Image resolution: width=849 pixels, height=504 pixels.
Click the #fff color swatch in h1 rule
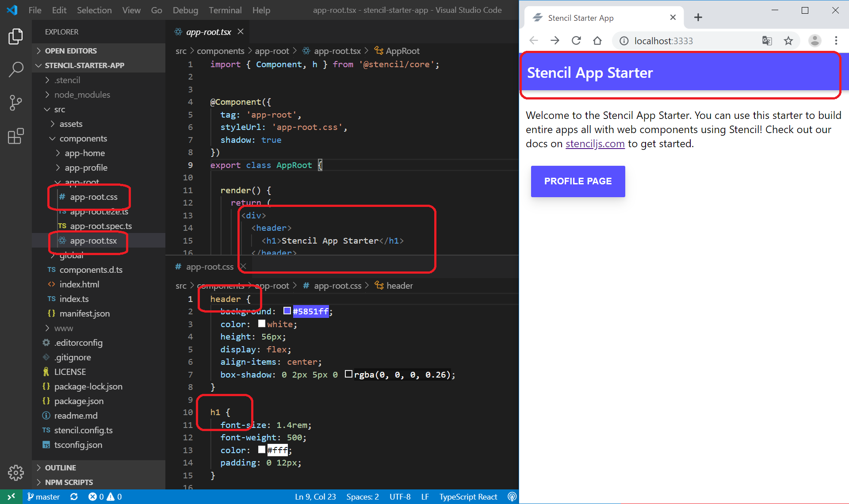[262, 450]
